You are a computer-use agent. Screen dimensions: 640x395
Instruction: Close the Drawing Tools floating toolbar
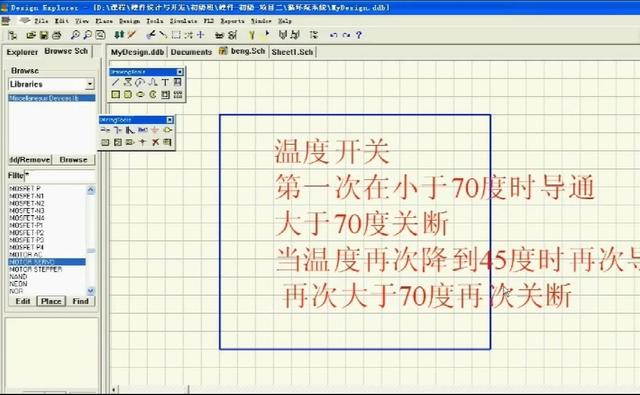point(180,72)
